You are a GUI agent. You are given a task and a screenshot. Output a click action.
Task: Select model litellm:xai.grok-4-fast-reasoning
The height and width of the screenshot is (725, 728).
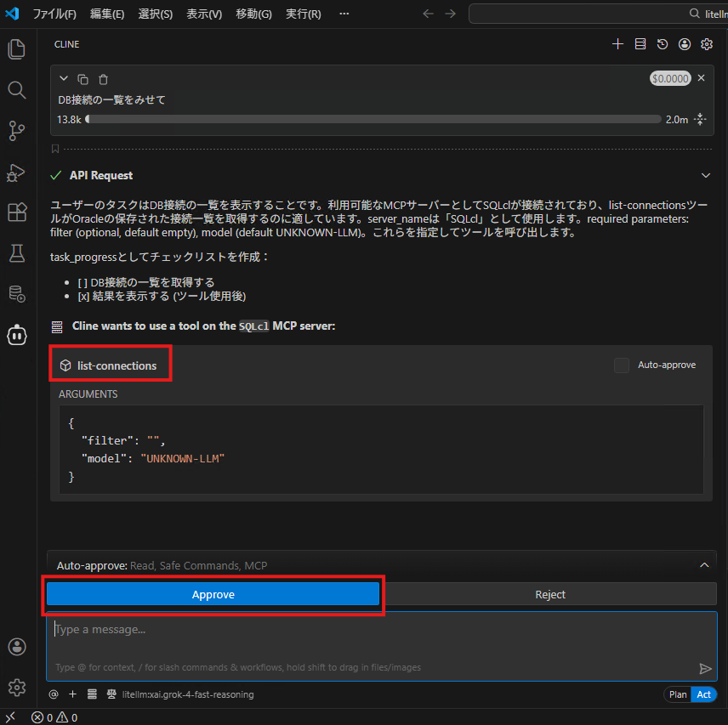188,694
